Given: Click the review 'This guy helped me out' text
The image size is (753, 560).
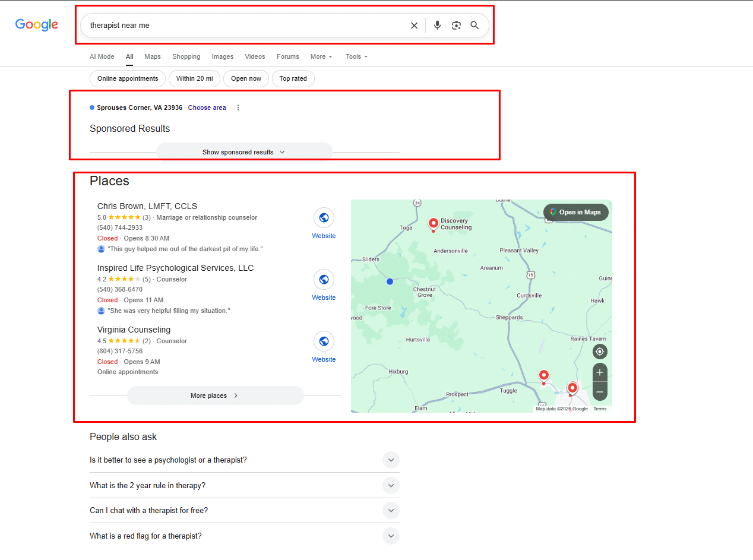Looking at the screenshot, I should (x=185, y=249).
